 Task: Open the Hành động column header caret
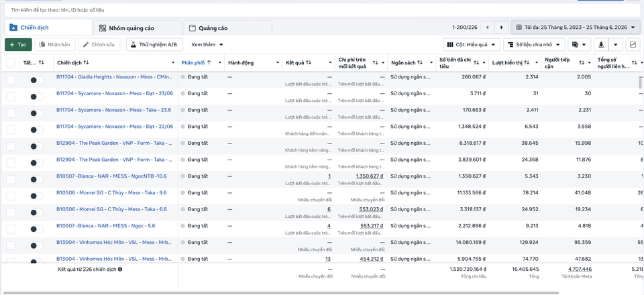point(277,63)
